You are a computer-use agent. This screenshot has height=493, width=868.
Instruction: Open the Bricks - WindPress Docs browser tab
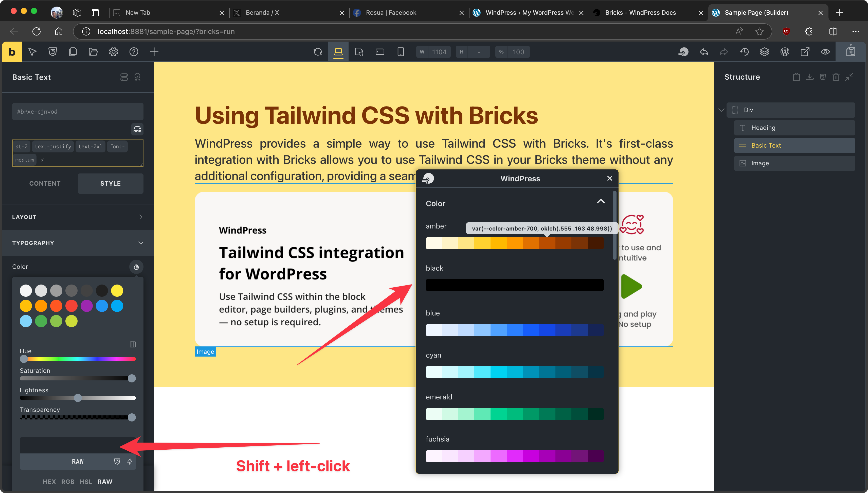coord(640,12)
